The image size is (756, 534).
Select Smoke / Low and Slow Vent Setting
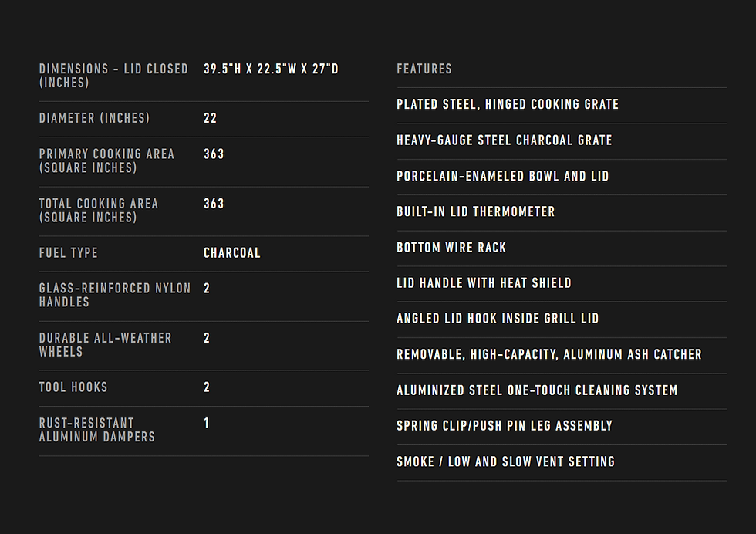click(505, 461)
